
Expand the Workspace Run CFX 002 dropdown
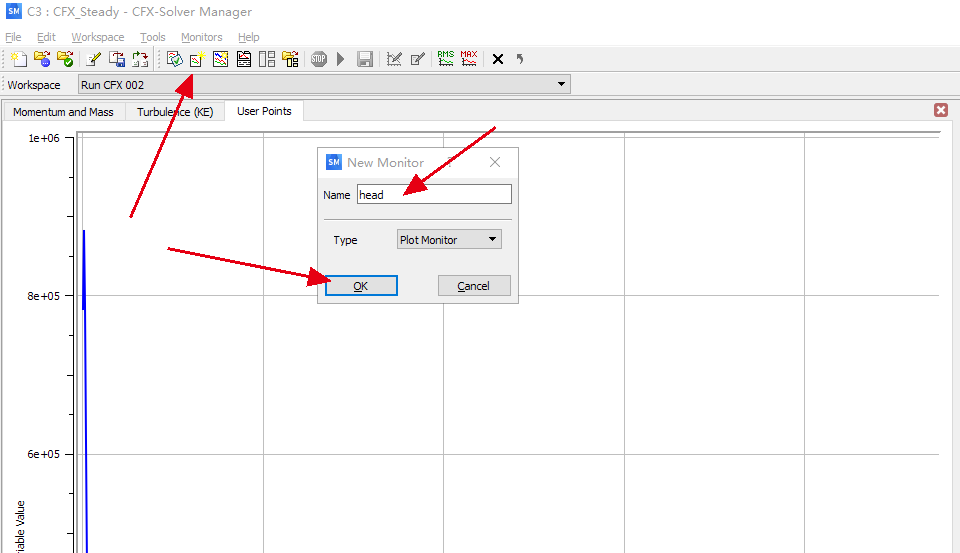point(561,85)
